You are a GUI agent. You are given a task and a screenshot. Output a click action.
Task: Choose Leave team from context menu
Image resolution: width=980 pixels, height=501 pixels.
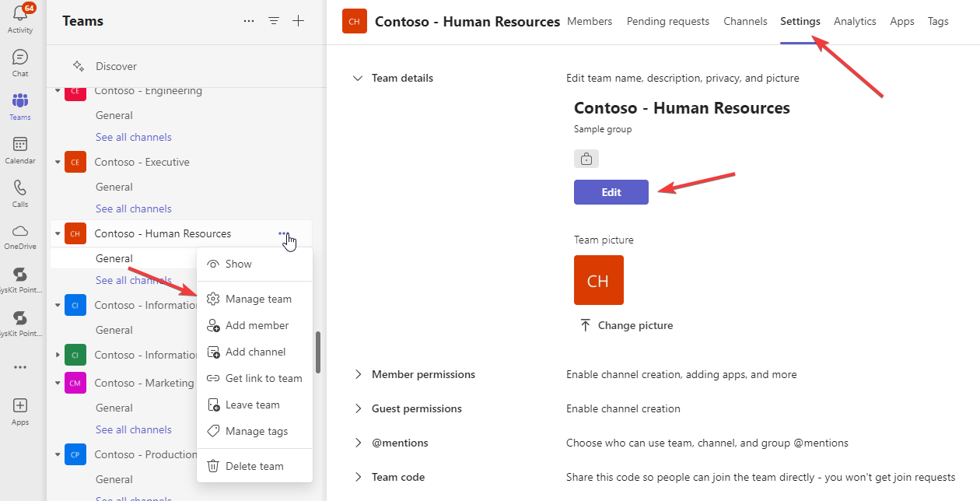click(254, 405)
